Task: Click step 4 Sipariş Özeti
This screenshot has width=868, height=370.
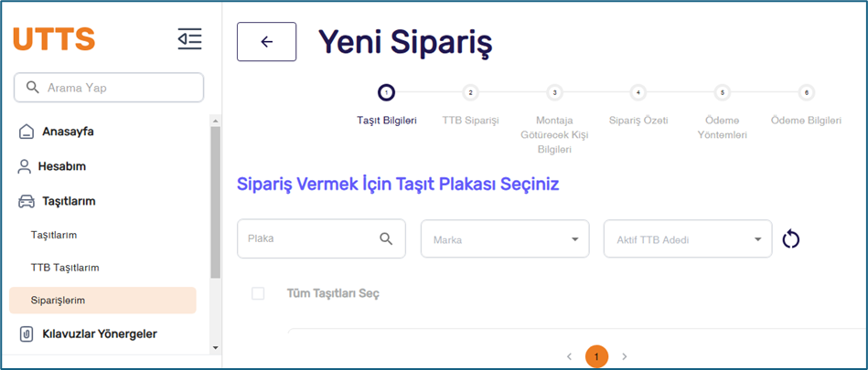Action: (638, 93)
